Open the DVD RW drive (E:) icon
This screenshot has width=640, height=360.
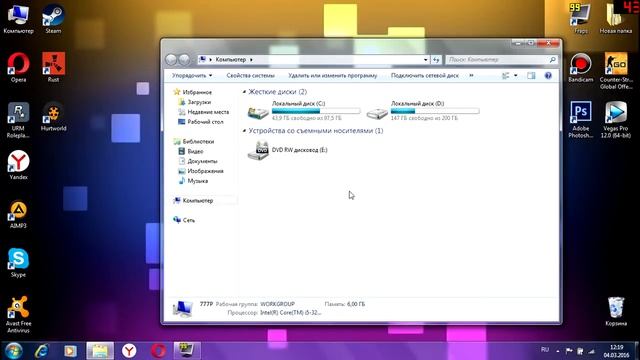coord(258,150)
